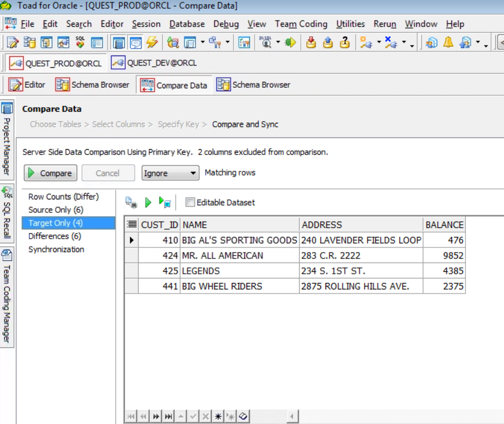The image size is (504, 424).
Task: Open the Project Manager side panel
Action: point(7,139)
